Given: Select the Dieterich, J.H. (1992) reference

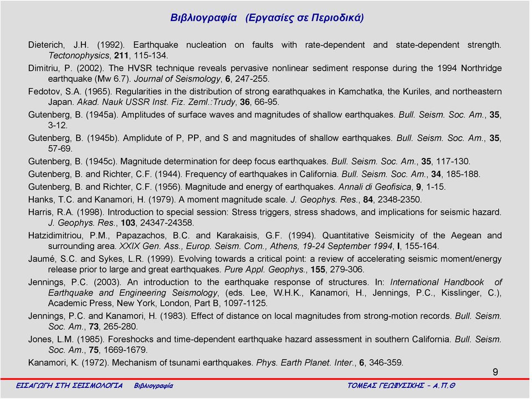Looking at the screenshot, I should click(265, 50).
